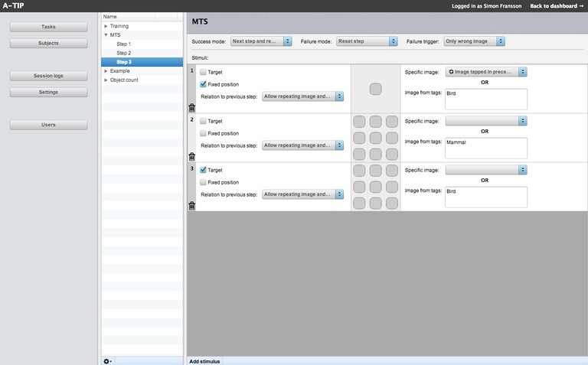588x365 pixels.
Task: Click the Mammal image tags field
Action: tap(485, 148)
